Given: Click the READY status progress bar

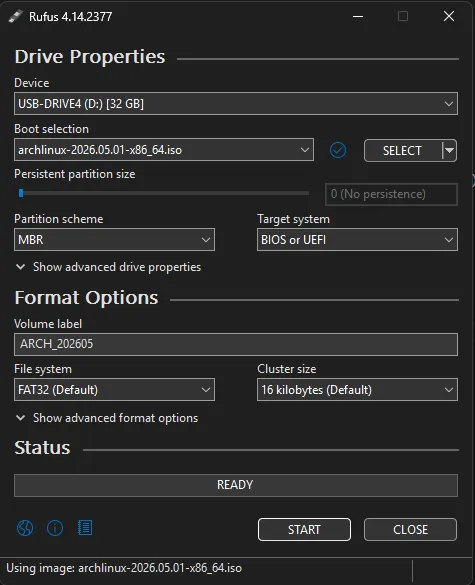Looking at the screenshot, I should tap(236, 485).
